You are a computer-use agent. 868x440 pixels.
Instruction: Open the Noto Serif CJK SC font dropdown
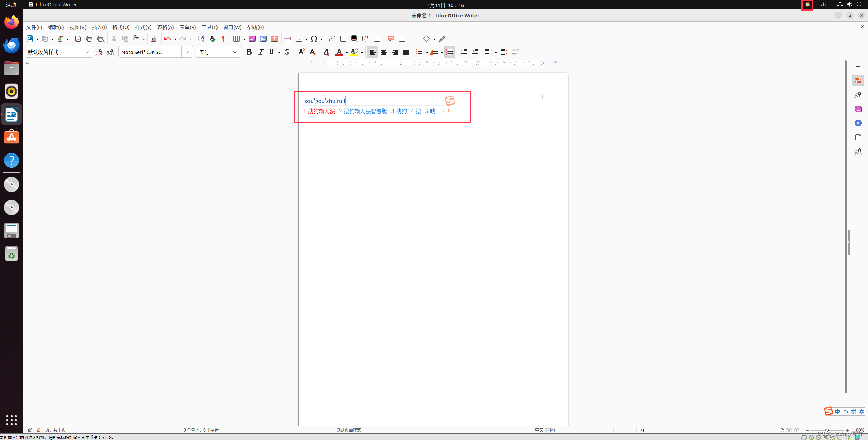(x=187, y=52)
